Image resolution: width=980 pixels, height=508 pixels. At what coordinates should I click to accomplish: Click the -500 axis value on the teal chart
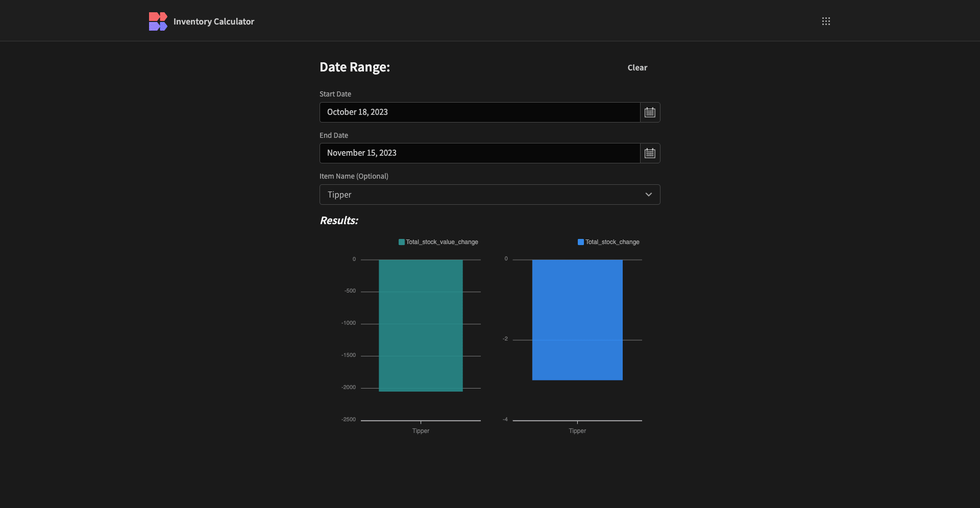click(x=350, y=291)
